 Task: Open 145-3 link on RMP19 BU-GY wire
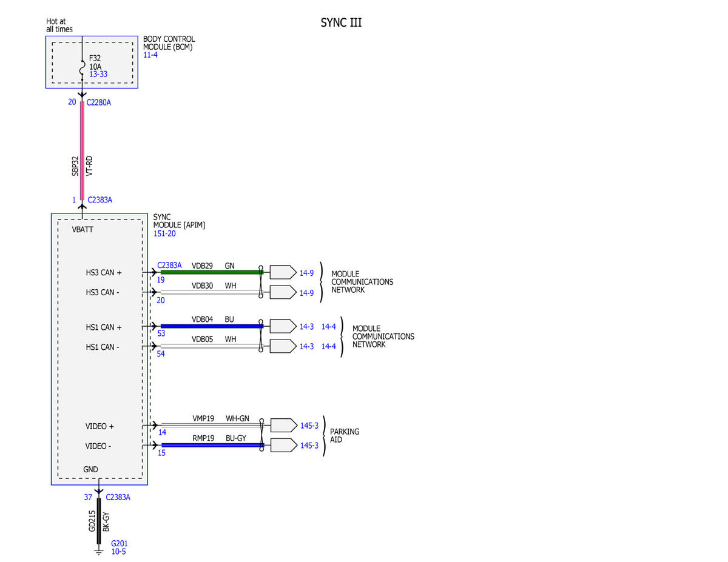click(309, 446)
